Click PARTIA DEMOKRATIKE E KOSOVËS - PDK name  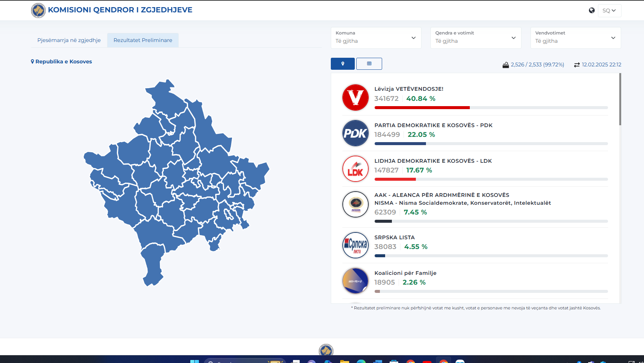point(433,125)
